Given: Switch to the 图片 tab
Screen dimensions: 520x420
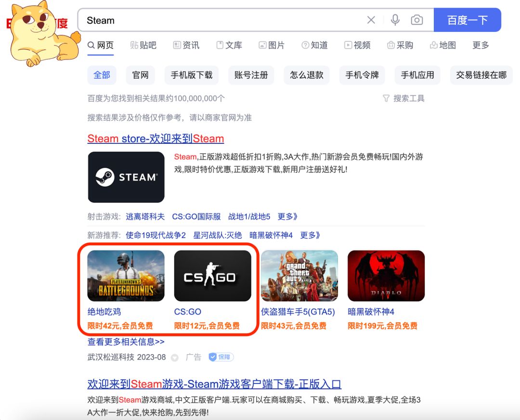Looking at the screenshot, I should coord(272,45).
